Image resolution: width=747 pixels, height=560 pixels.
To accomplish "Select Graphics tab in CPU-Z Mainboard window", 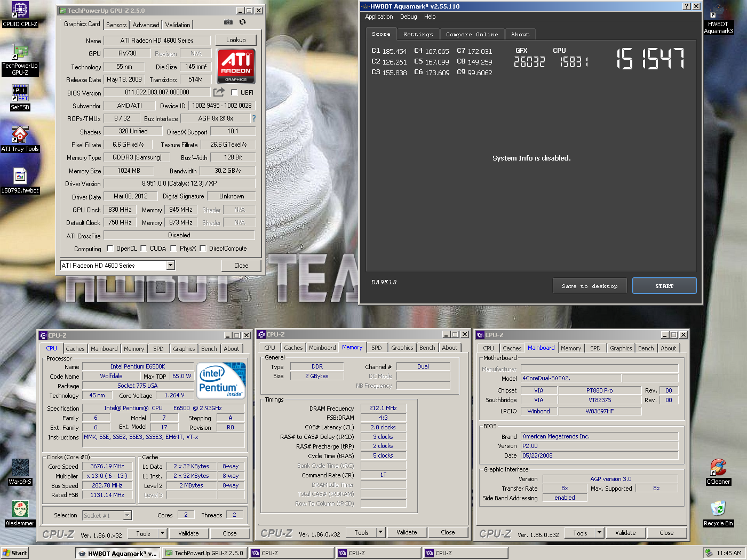I will click(x=621, y=348).
